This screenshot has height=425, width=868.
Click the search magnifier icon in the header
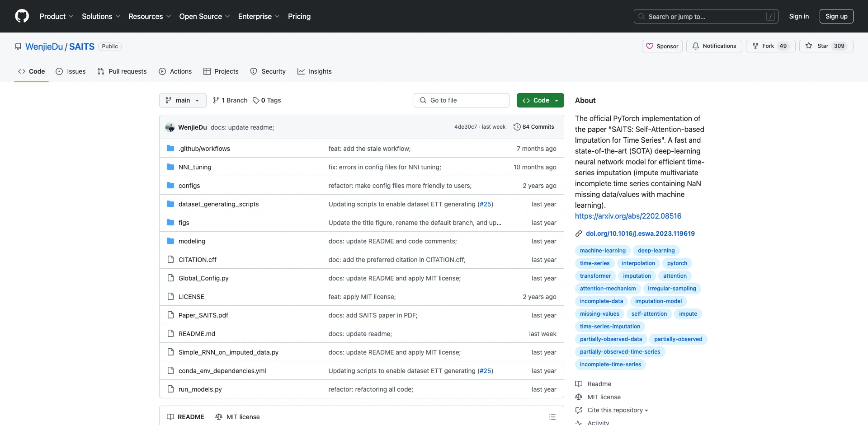642,16
